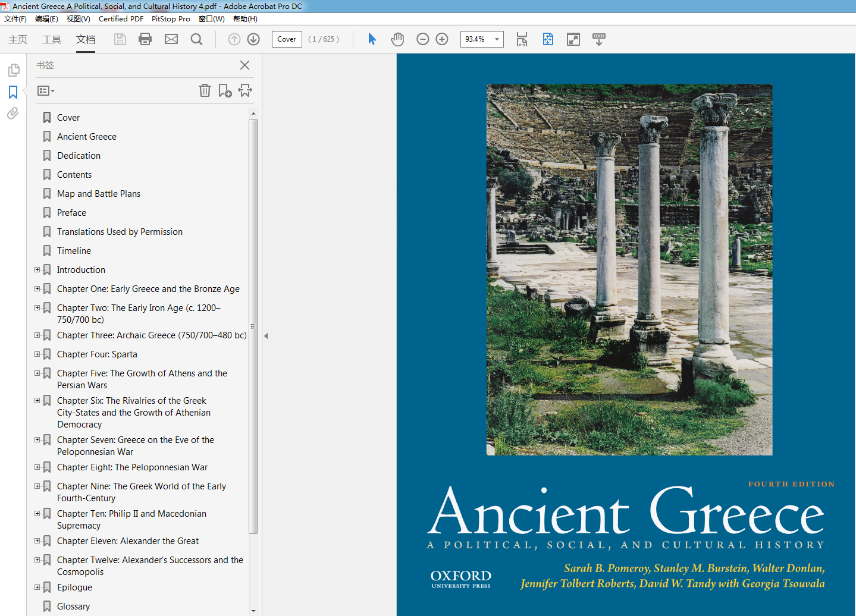This screenshot has width=856, height=616.
Task: Choose the Selection arrow tool
Action: [x=372, y=39]
